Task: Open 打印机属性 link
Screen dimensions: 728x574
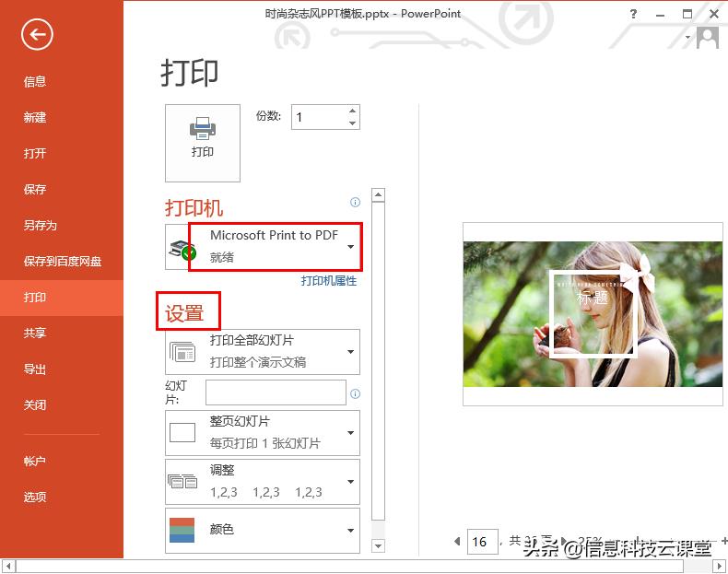Action: [329, 281]
